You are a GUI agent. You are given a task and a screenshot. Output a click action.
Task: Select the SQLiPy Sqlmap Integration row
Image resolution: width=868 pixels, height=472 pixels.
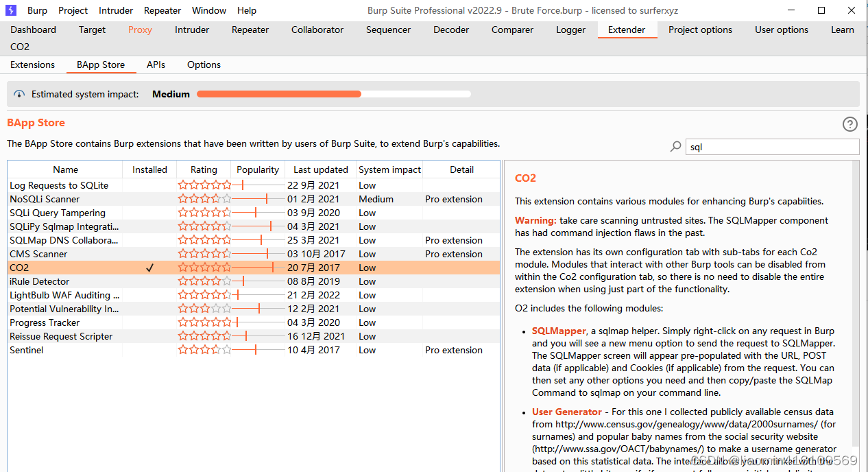(254, 226)
